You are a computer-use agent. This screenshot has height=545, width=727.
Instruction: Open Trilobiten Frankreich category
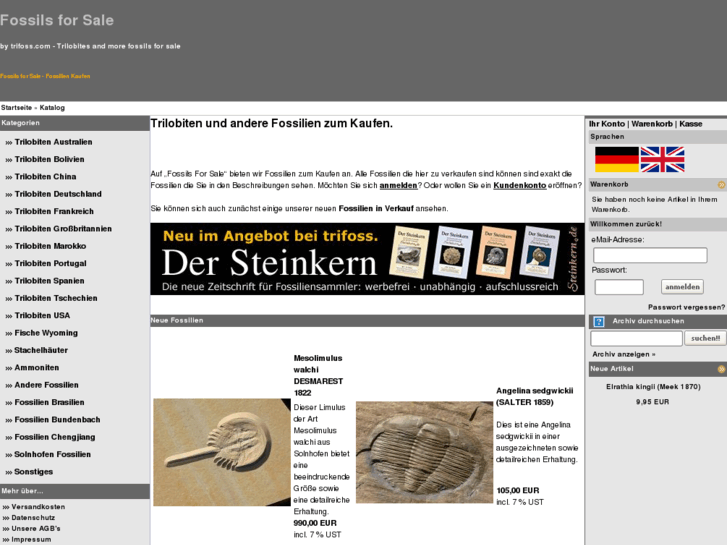[x=54, y=212]
